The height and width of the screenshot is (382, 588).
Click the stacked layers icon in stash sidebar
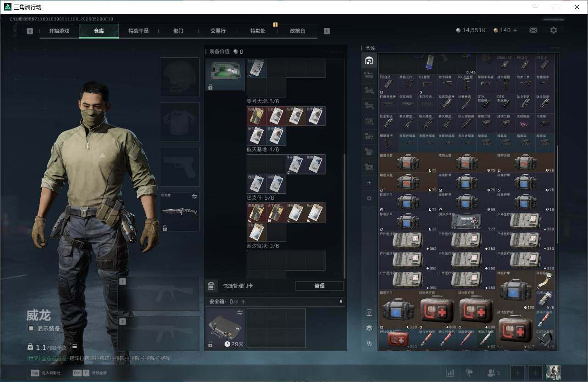(x=369, y=328)
